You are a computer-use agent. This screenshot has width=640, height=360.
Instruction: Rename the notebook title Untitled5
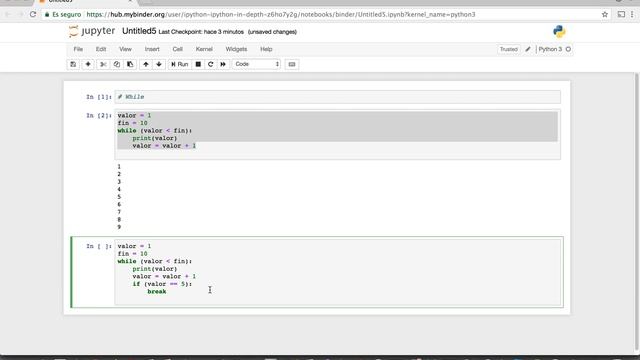(x=139, y=31)
